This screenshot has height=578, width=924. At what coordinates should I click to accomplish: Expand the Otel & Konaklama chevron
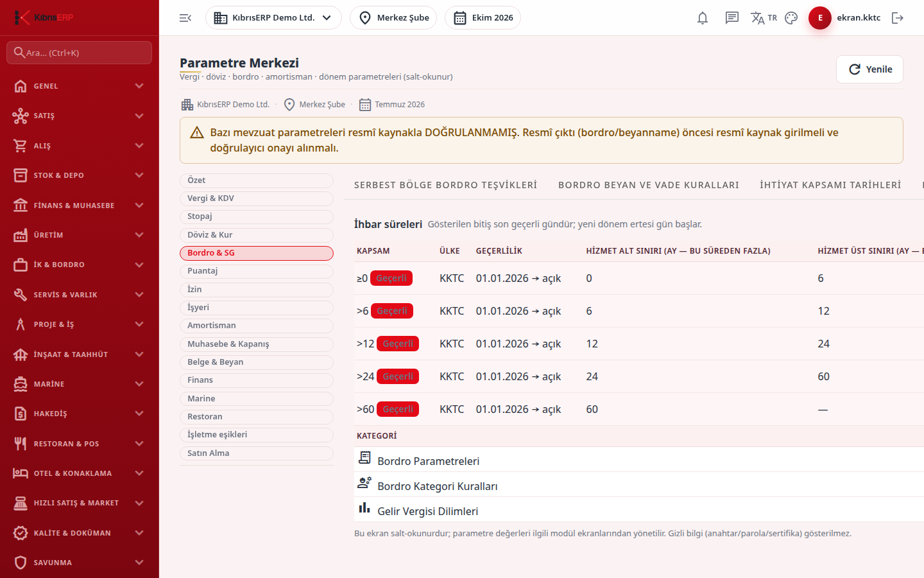(x=139, y=473)
